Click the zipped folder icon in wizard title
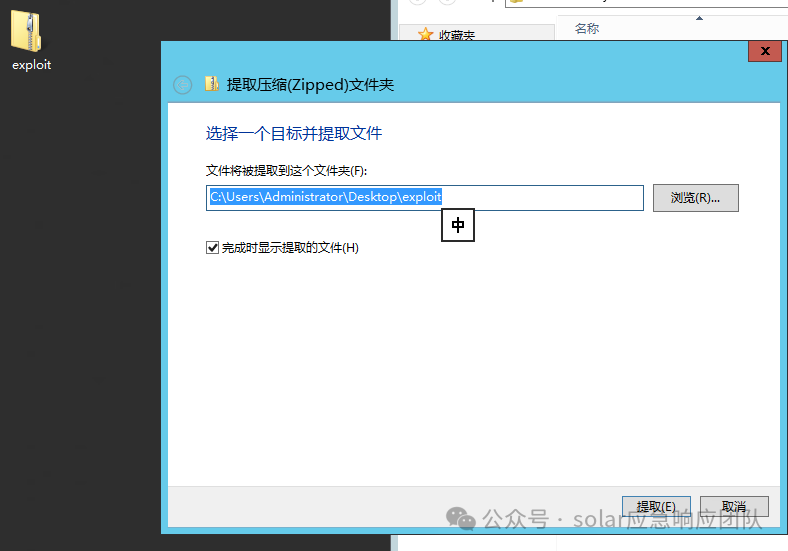This screenshot has width=788, height=551. [212, 84]
